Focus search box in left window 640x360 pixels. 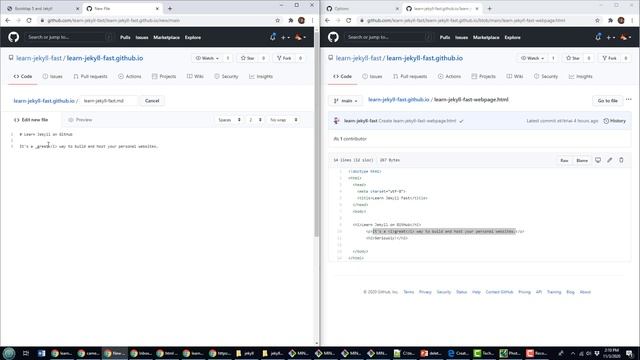[x=69, y=37]
